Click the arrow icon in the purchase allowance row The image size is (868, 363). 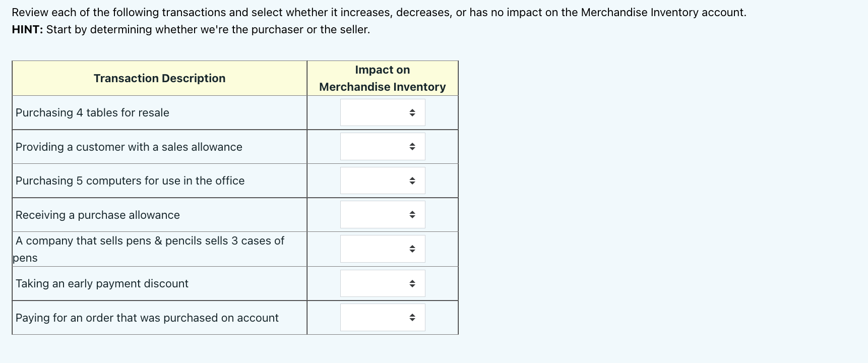click(413, 214)
